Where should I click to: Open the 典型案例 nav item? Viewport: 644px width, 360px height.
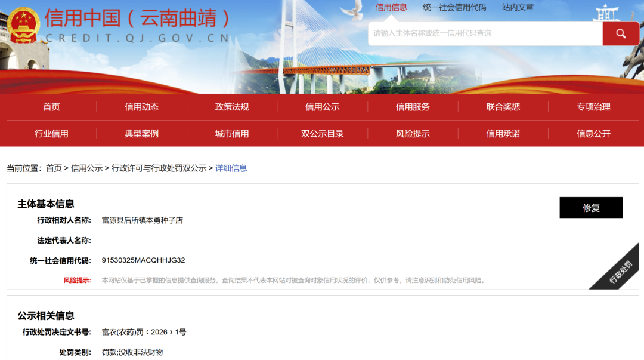pos(142,134)
